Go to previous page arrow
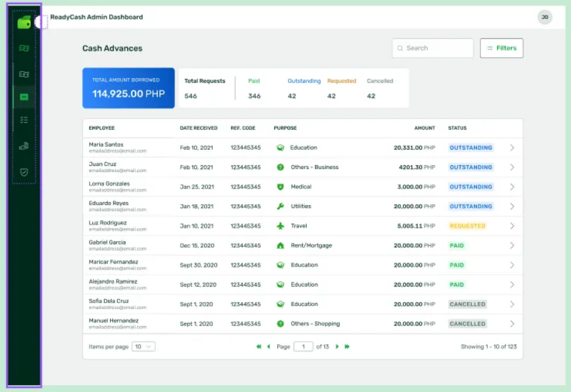The width and height of the screenshot is (571, 392). pos(269,347)
